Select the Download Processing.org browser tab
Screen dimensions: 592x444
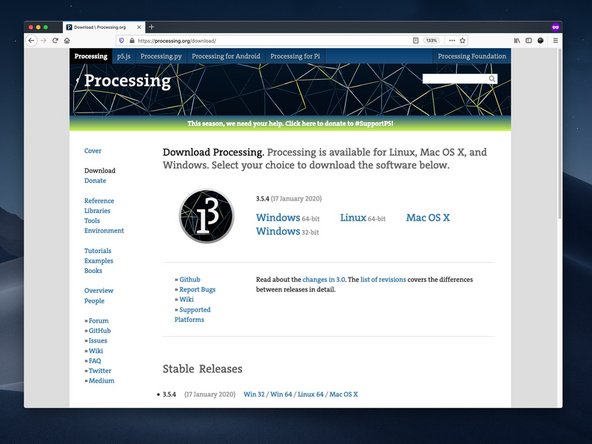(104, 27)
